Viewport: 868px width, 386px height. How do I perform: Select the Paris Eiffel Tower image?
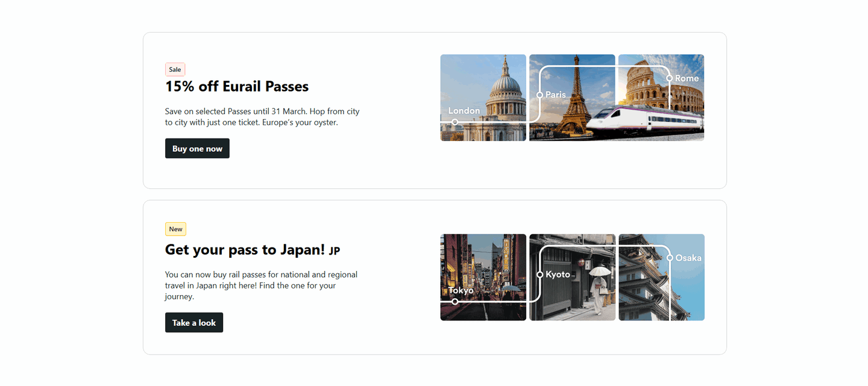[572, 98]
